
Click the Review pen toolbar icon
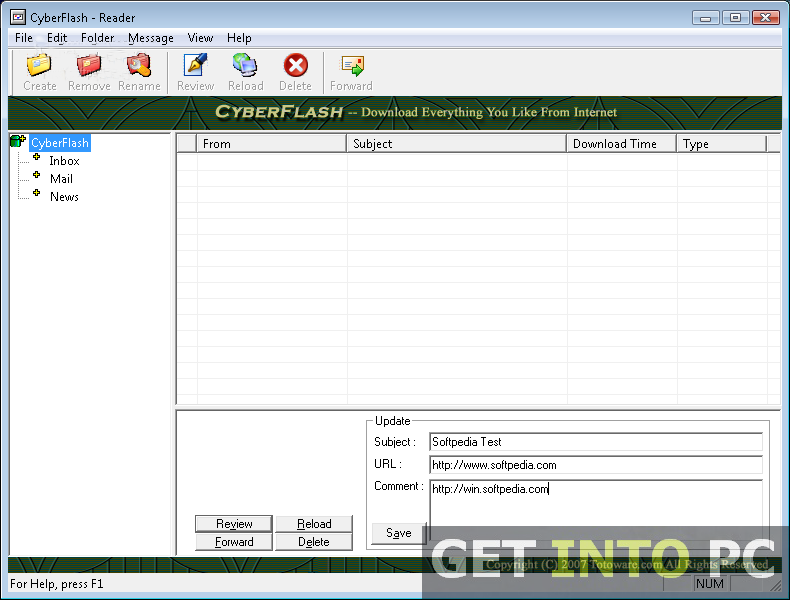pyautogui.click(x=195, y=65)
